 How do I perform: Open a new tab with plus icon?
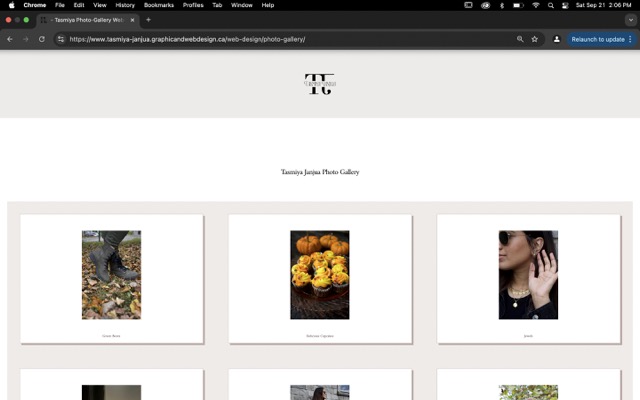coord(148,20)
